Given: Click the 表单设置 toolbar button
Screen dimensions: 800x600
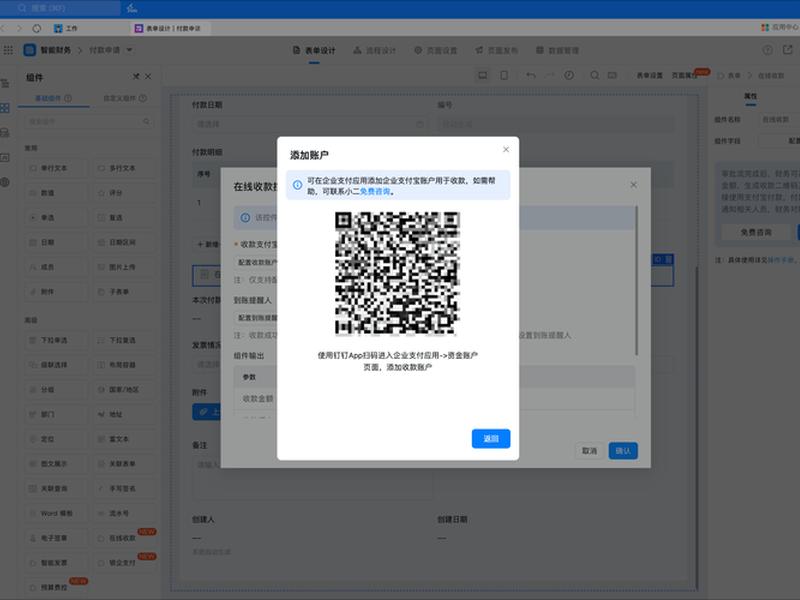Looking at the screenshot, I should point(649,76).
